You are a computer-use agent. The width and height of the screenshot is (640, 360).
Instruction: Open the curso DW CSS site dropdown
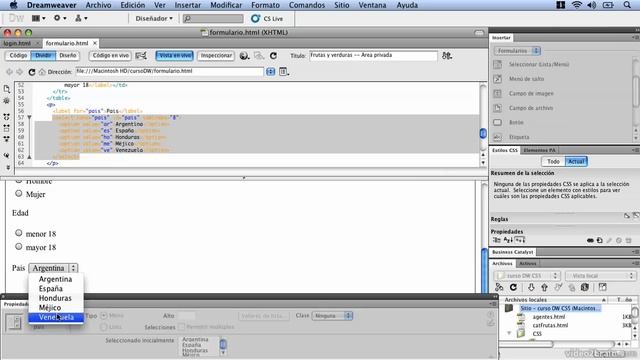click(x=526, y=276)
